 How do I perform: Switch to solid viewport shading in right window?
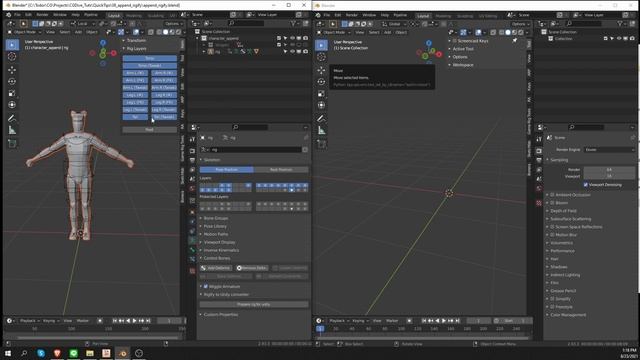click(x=508, y=32)
